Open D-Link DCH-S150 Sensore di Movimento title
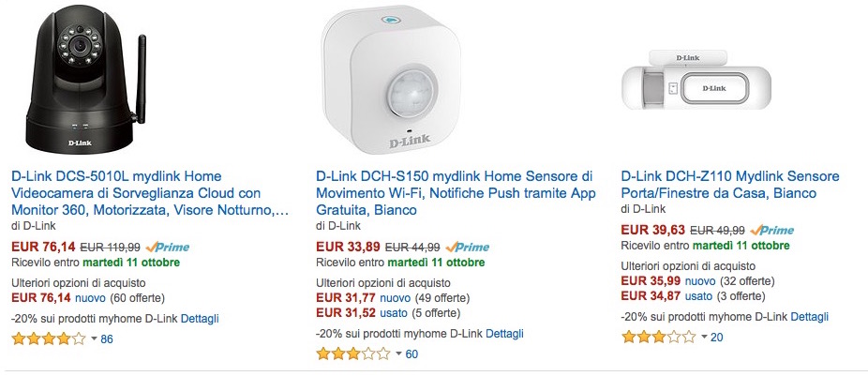Screen dimensions: 868x376 coord(455,193)
